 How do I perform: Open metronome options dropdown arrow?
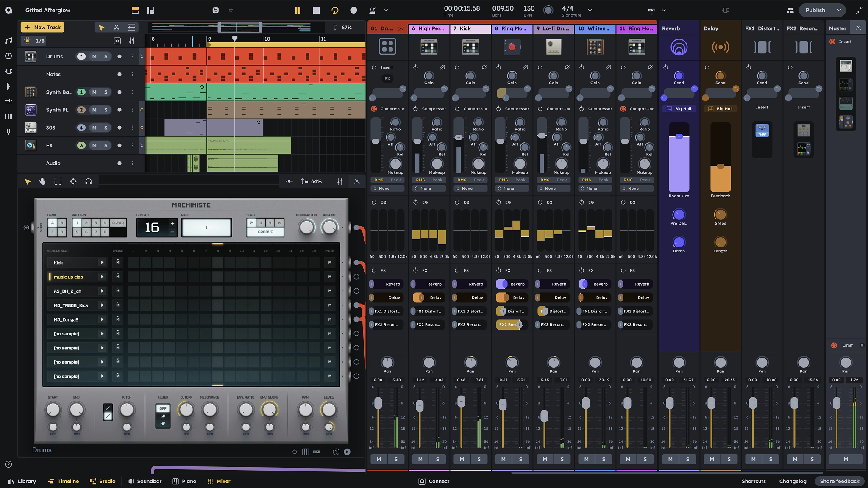click(386, 10)
